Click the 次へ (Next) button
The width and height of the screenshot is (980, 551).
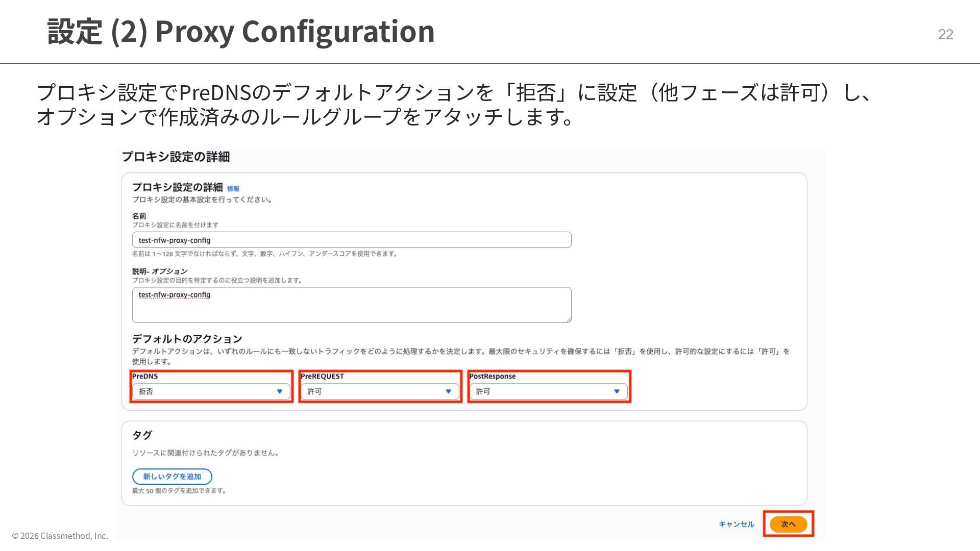(x=788, y=524)
